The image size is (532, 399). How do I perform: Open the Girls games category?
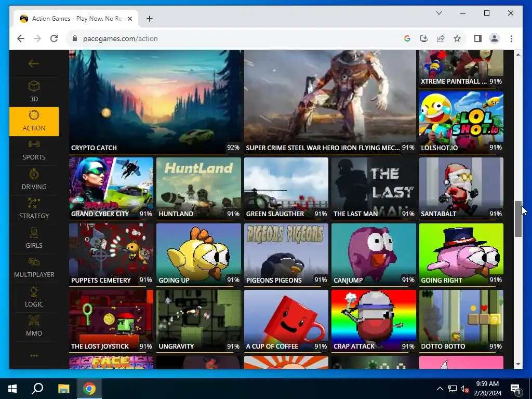click(x=34, y=238)
